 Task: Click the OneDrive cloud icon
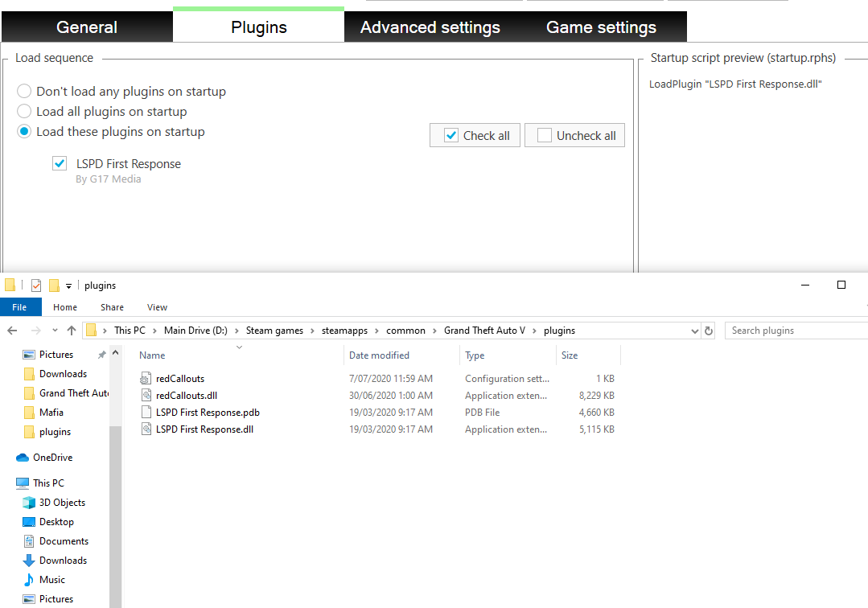[23, 458]
